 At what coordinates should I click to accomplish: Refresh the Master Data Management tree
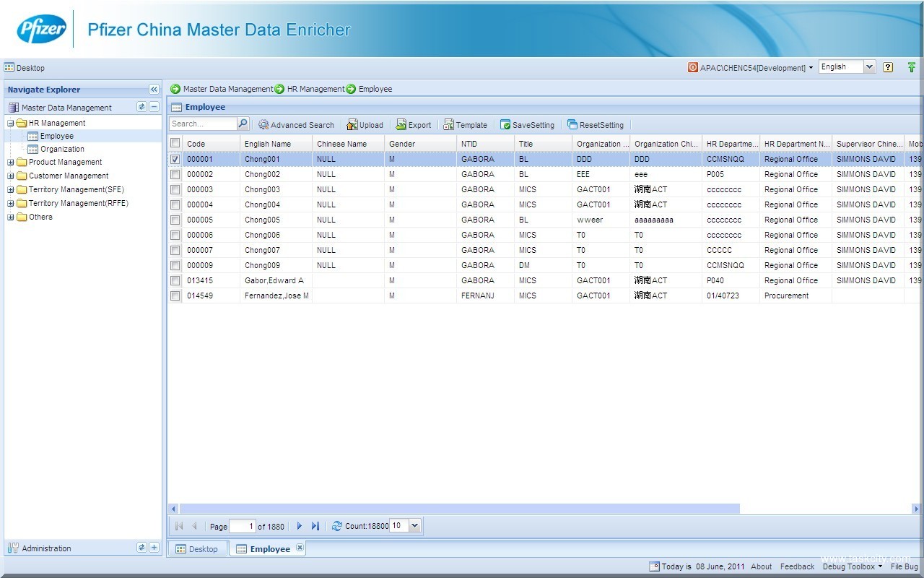pos(142,107)
